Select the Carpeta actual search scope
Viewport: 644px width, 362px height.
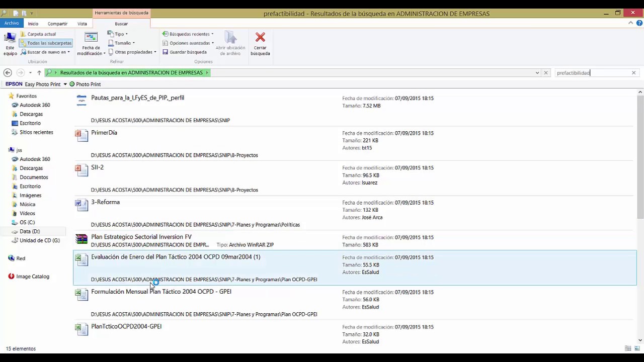38,34
